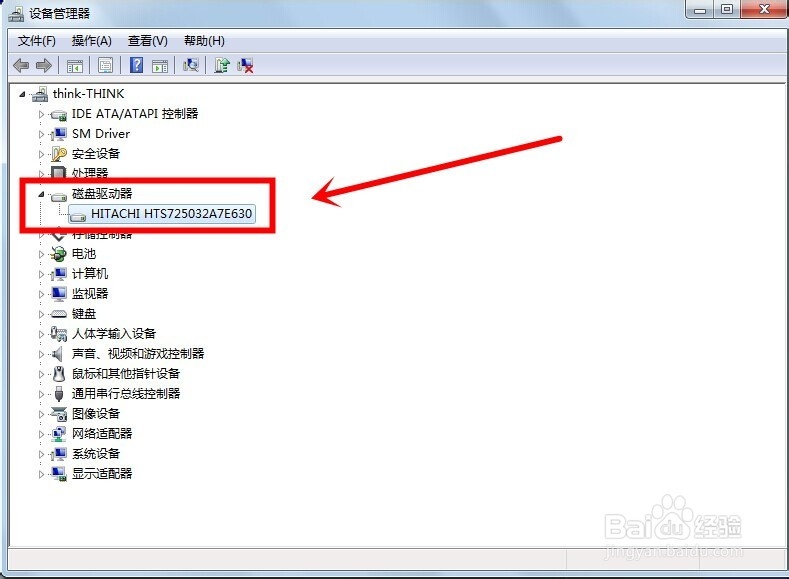Click the sound controller speaker icon
The width and height of the screenshot is (789, 579).
(x=59, y=354)
